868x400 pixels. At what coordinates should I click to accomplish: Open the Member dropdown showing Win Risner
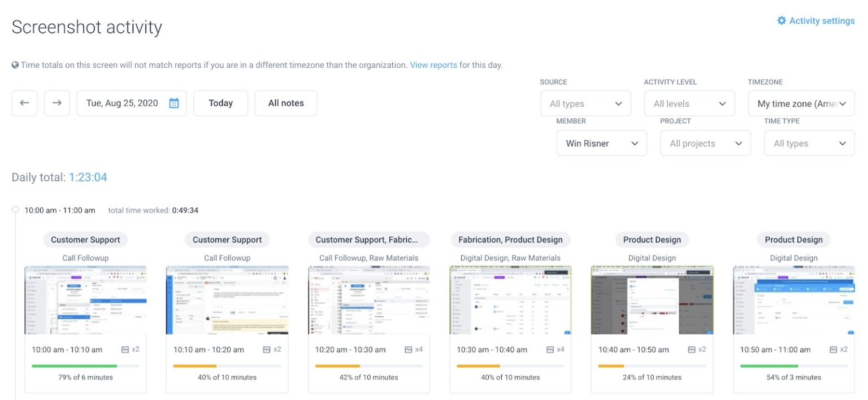pos(601,143)
